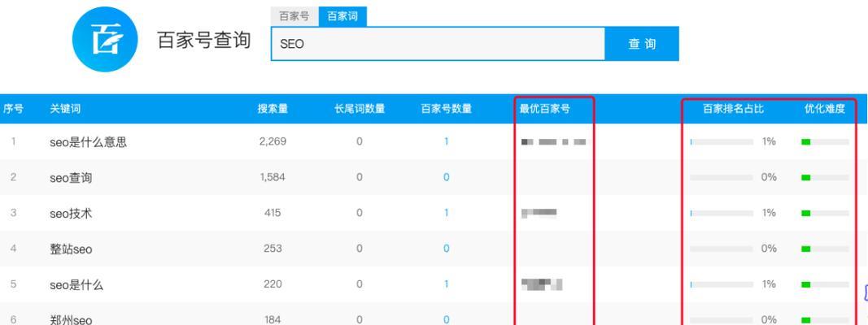This screenshot has height=325, width=868.
Task: Click difficulty bar for seo技术
Action: 825,214
